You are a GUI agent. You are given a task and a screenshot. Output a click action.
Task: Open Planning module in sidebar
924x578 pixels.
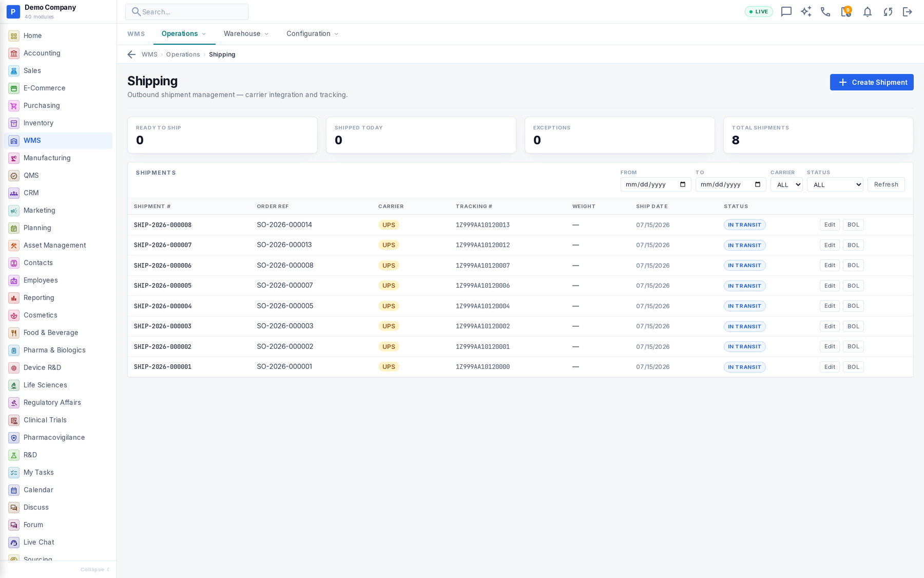click(x=58, y=228)
